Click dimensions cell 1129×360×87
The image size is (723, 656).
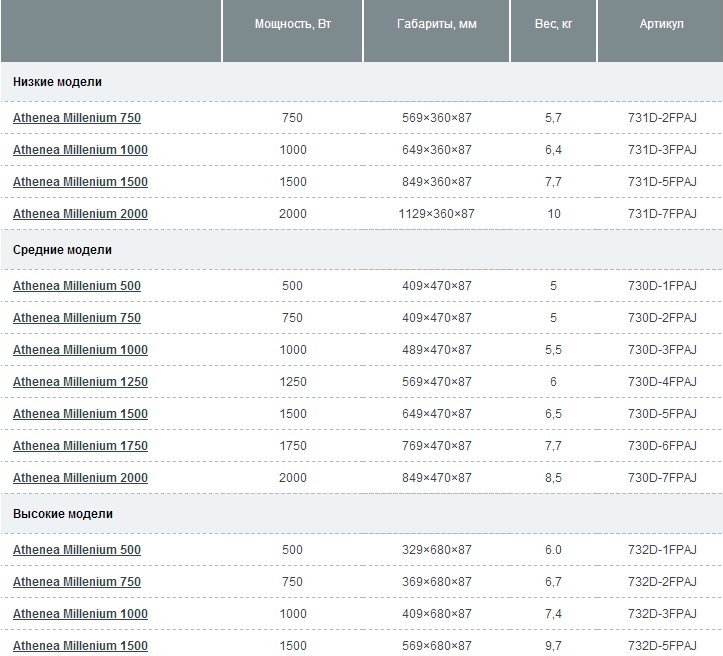coord(437,214)
